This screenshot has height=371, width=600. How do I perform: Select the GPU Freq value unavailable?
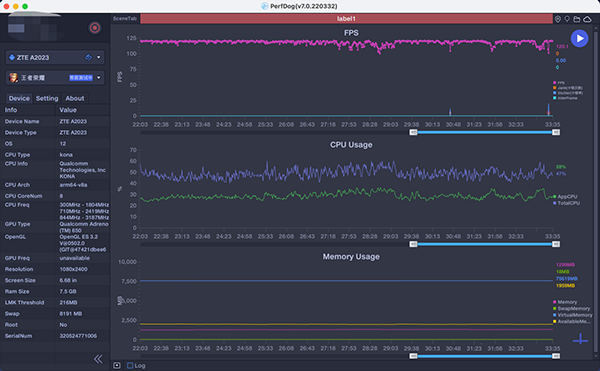75,258
